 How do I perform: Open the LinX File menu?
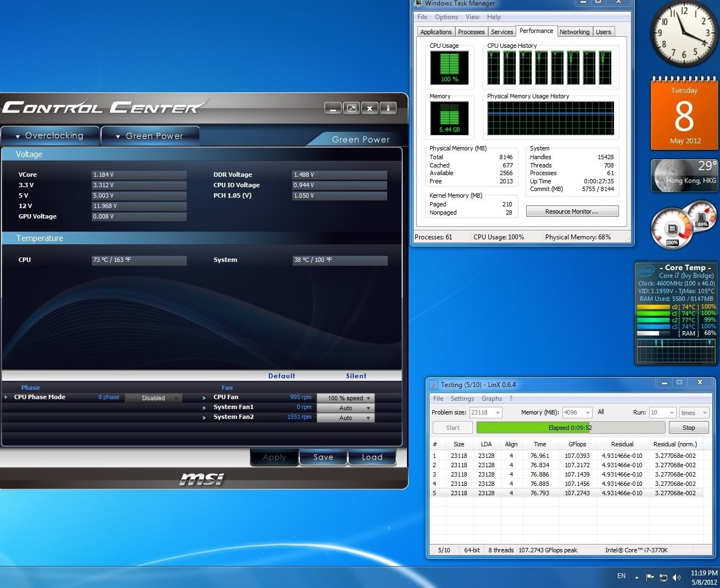point(438,399)
